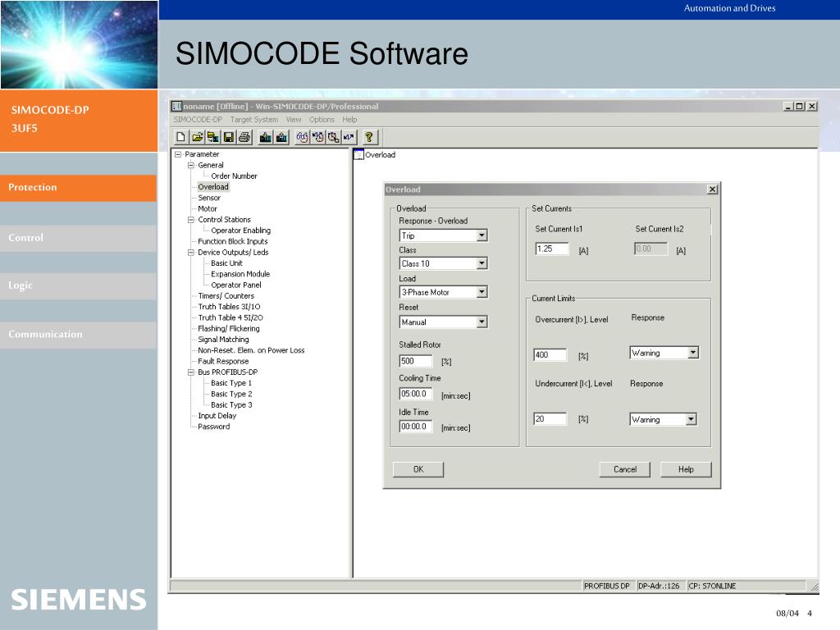Click the clock icon with curved arrow
Screen dimensions: 840x630
point(318,137)
